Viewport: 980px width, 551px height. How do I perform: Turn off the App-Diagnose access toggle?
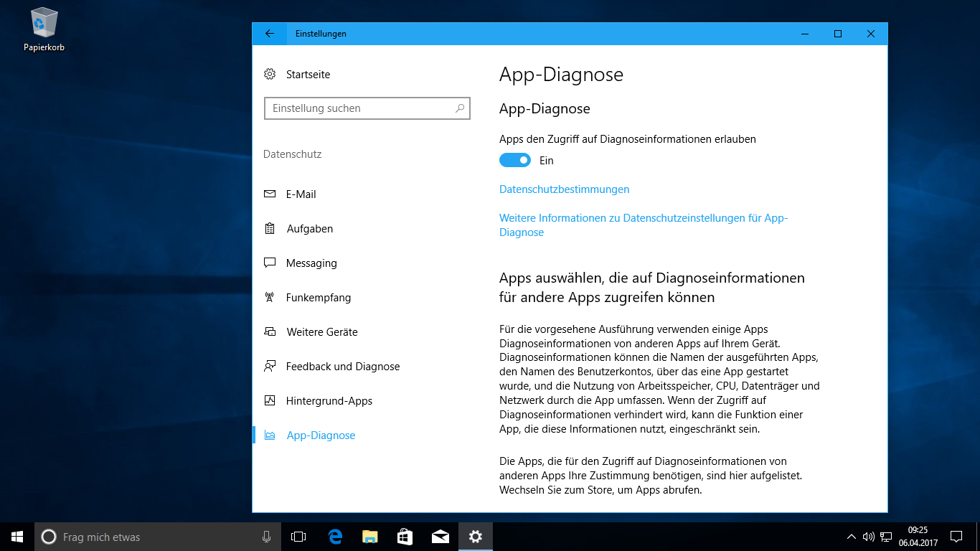(x=514, y=161)
